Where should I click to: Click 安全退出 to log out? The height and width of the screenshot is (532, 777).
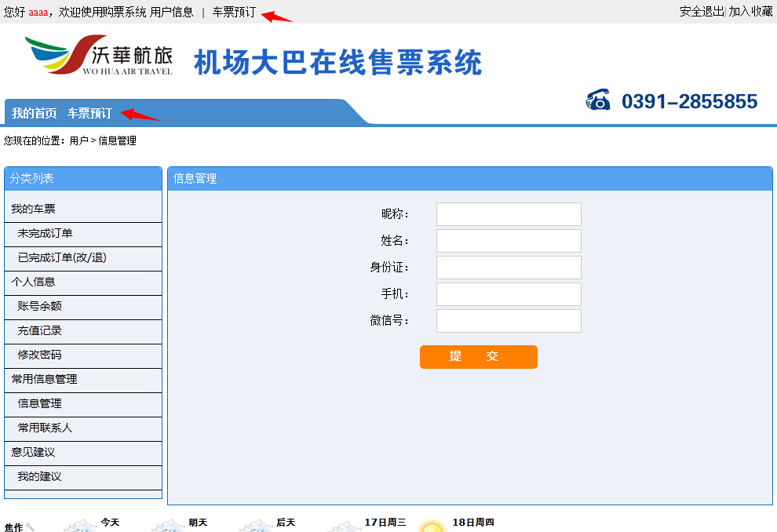point(702,11)
